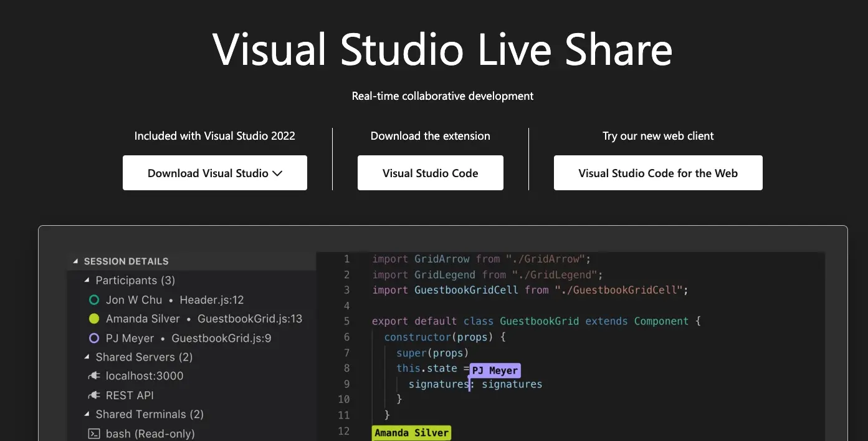Viewport: 868px width, 441px height.
Task: Click the plug icon beside localhost:3000
Action: tap(94, 376)
